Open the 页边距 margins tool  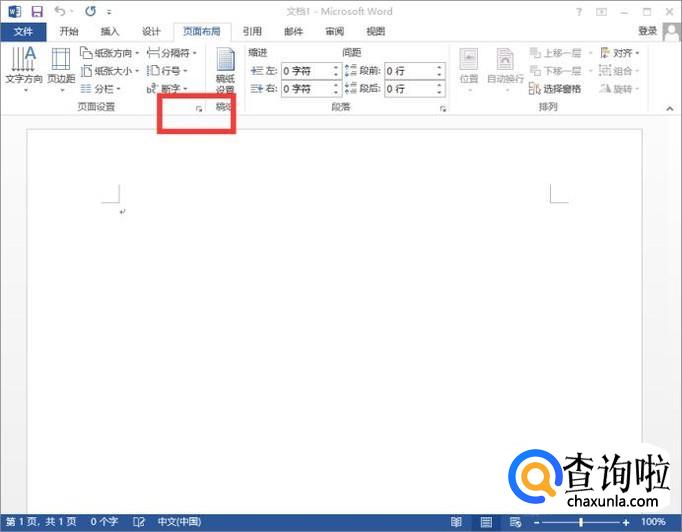61,65
